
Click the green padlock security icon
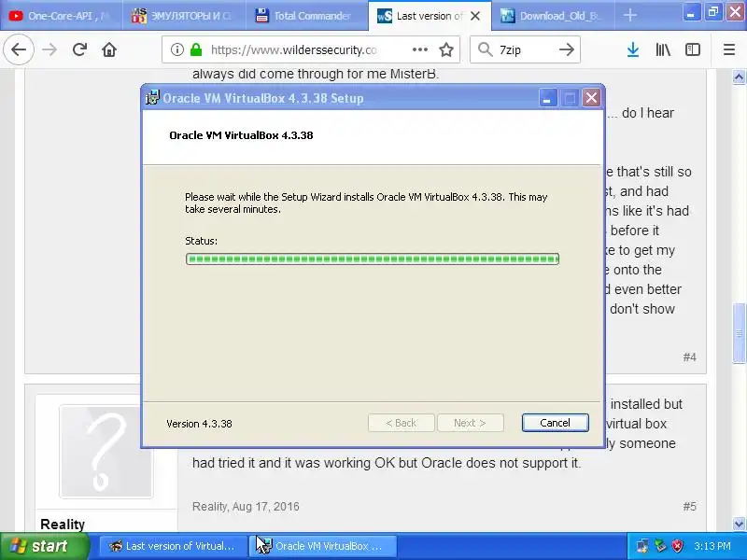[x=196, y=49]
